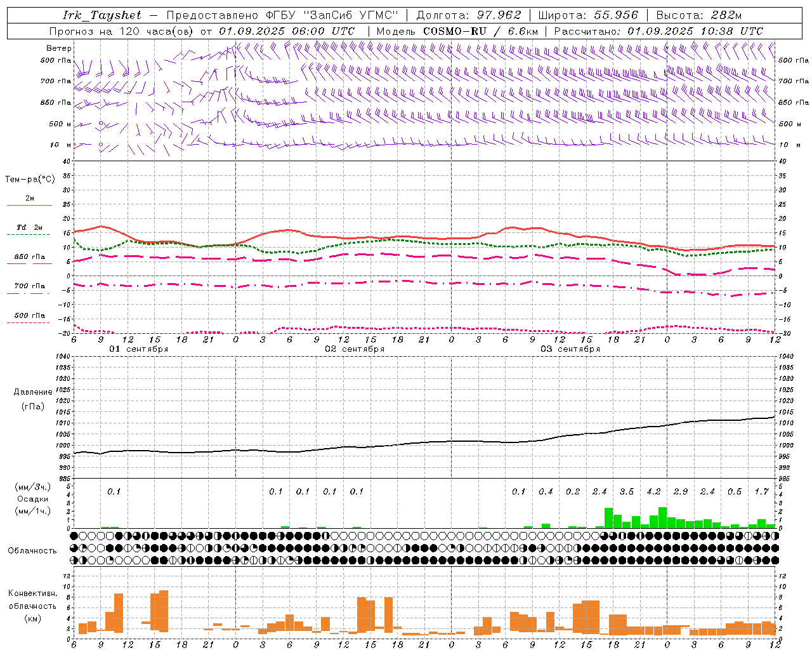
Task: Click the Тем-ра(°C) panel label
Action: coord(30,180)
